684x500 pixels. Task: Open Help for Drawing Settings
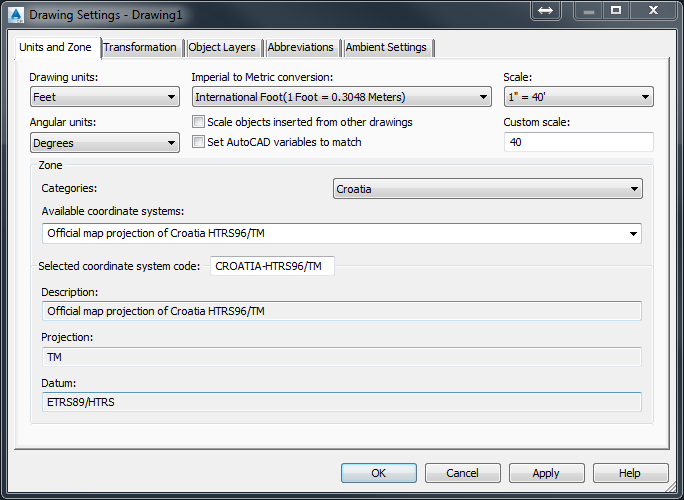pyautogui.click(x=630, y=473)
